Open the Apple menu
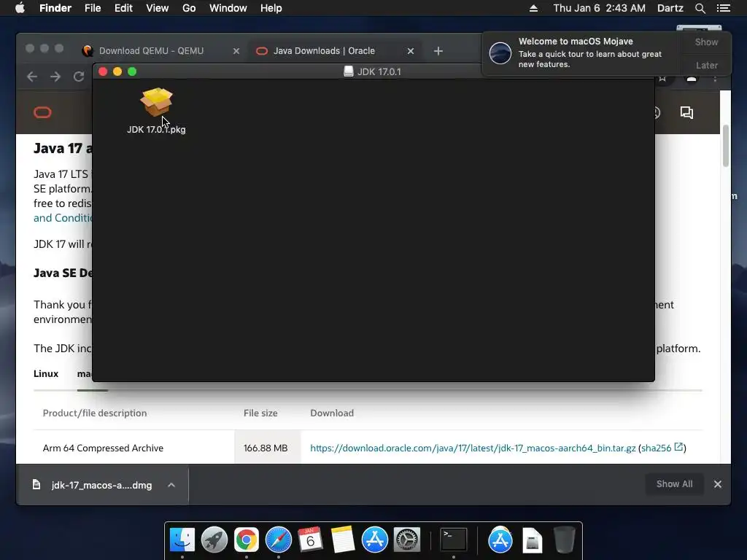 [20, 8]
